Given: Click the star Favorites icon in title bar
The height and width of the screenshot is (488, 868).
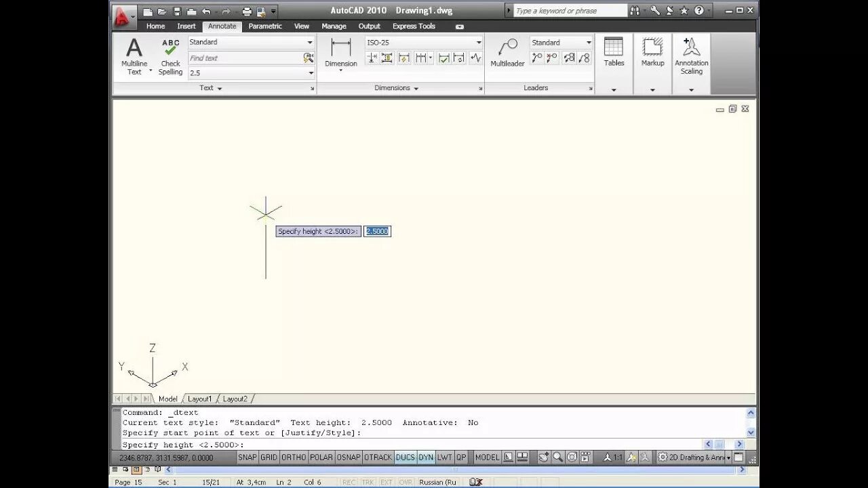Looking at the screenshot, I should (684, 11).
